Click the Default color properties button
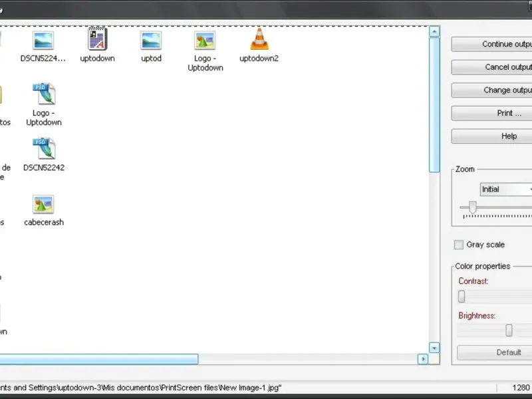Image resolution: width=532 pixels, height=399 pixels. point(494,352)
